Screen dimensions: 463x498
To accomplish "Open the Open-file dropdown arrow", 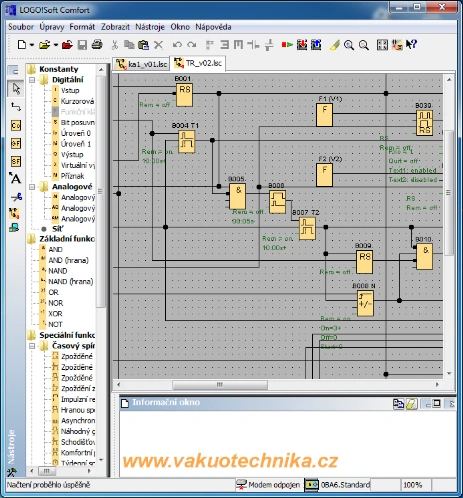I will (56, 45).
